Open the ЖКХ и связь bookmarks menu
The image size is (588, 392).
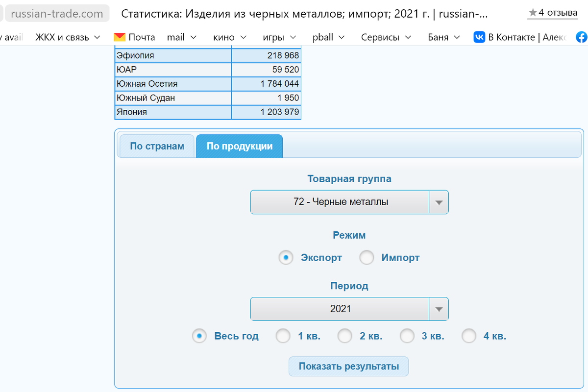68,37
